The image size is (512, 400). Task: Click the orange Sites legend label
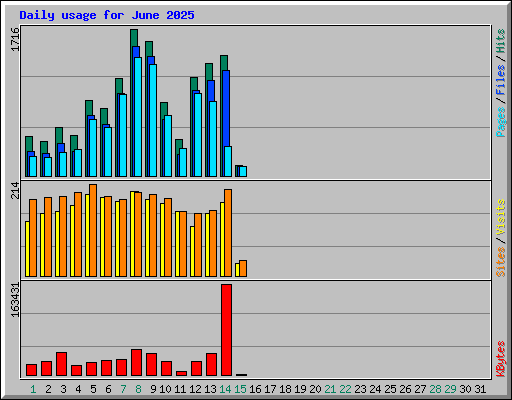coord(501,262)
